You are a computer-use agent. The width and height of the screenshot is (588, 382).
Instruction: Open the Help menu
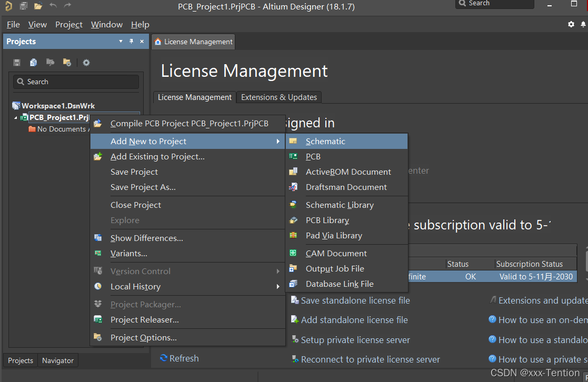click(x=140, y=25)
